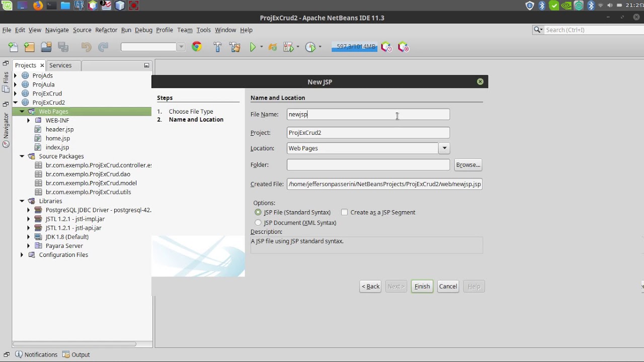Expand the ProjExCrud project node

point(15,94)
